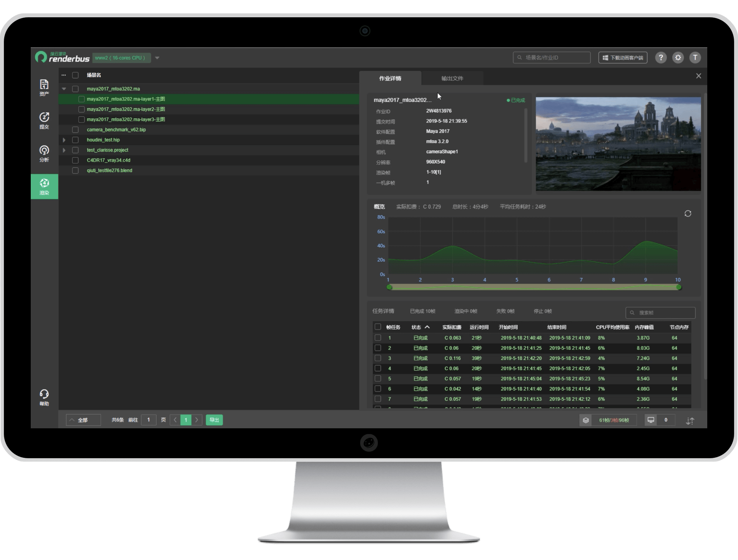
Task: Focus the 场景名/作业ID search field
Action: click(x=552, y=58)
